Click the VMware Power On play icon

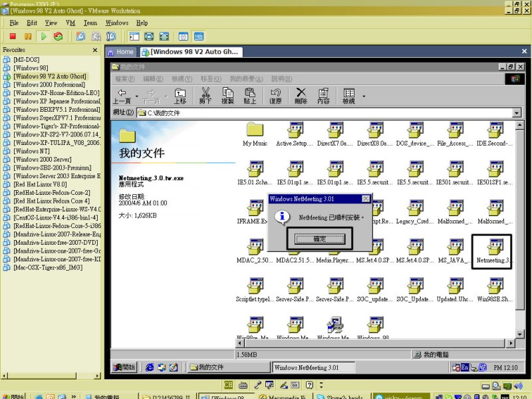[x=43, y=36]
